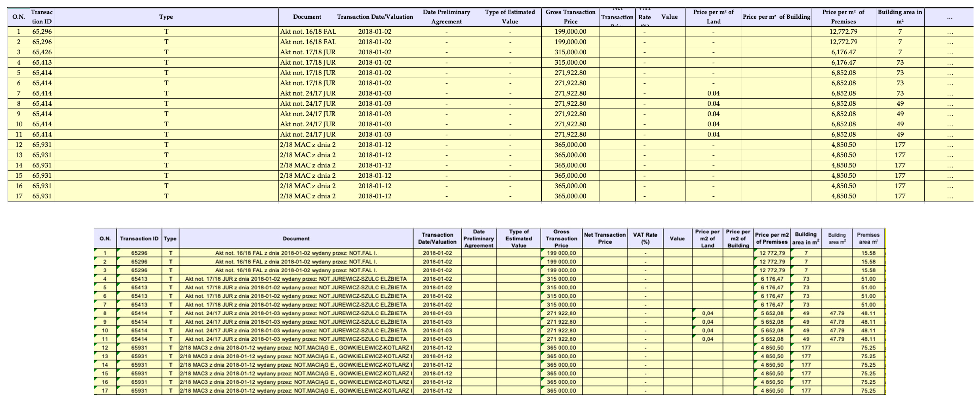Image resolution: width=980 pixels, height=403 pixels.
Task: Click the ellipsis header in upper table
Action: 950,17
